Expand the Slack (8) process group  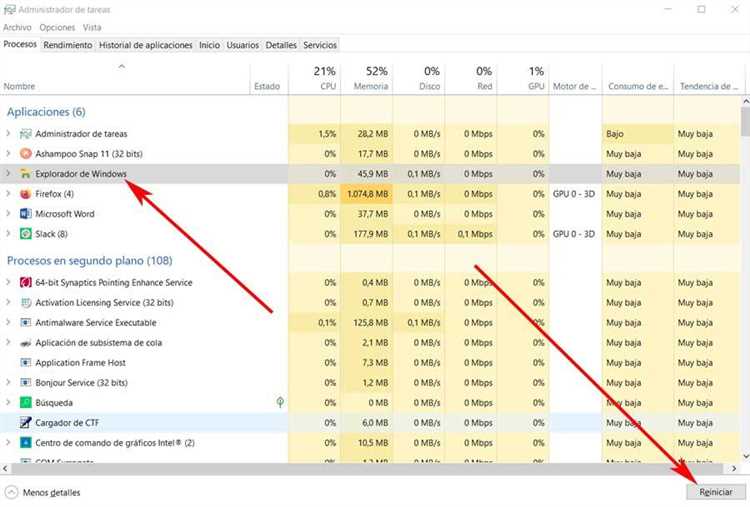click(x=8, y=234)
